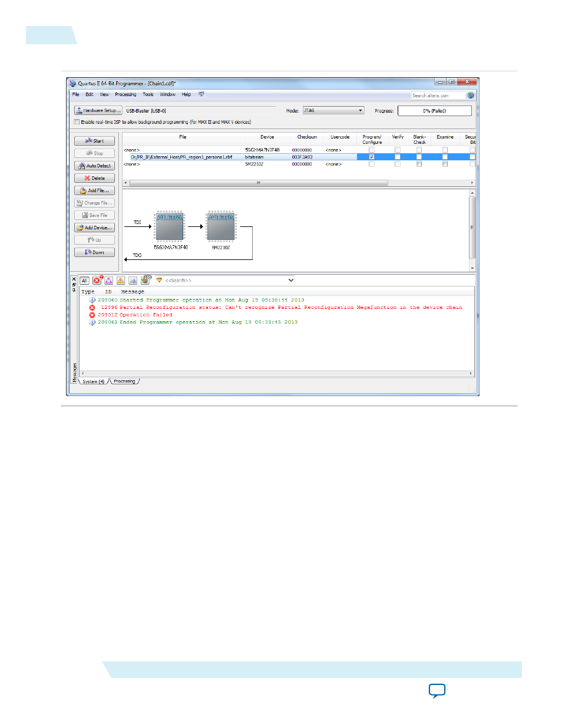Click the Usercode column header
The width and height of the screenshot is (562, 728).
(x=340, y=137)
